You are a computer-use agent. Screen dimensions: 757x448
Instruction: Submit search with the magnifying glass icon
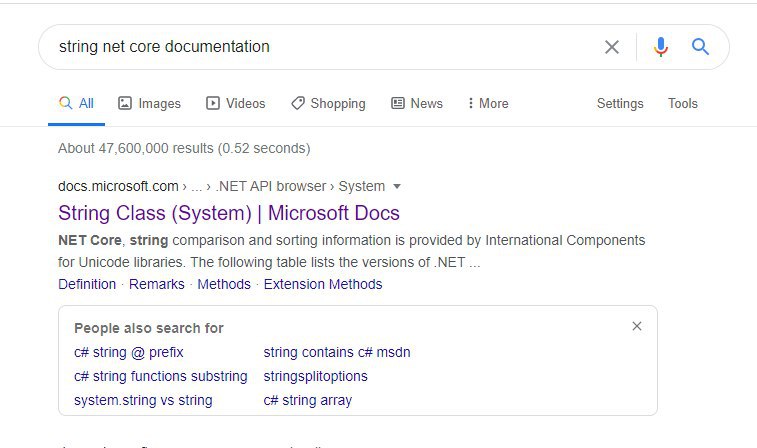[x=700, y=47]
